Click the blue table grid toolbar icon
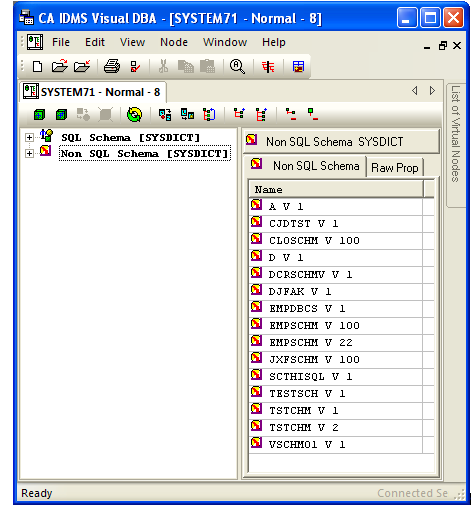Viewport: 471px width, 506px height. tap(298, 67)
